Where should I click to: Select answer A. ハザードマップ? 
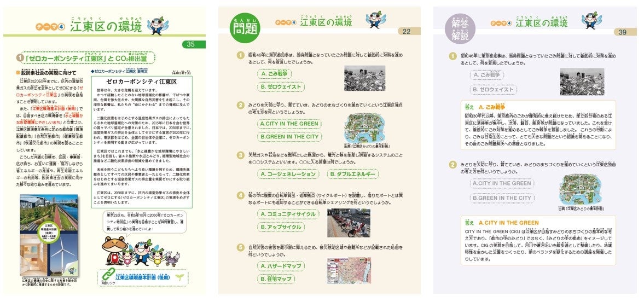[281, 266]
